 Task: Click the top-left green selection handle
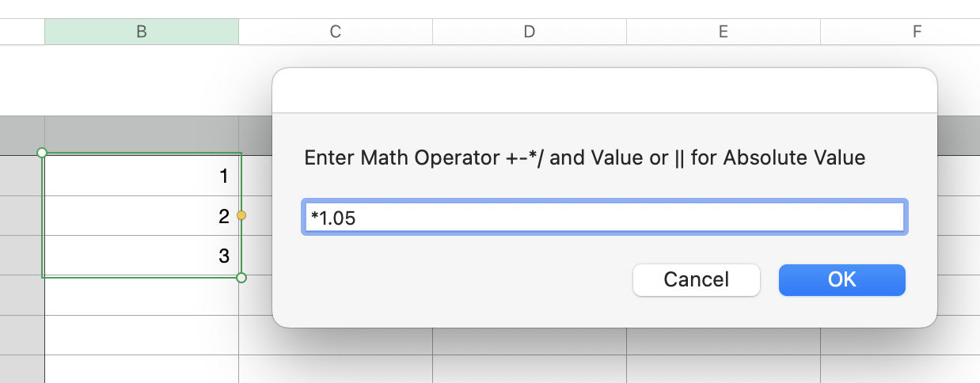tap(42, 153)
